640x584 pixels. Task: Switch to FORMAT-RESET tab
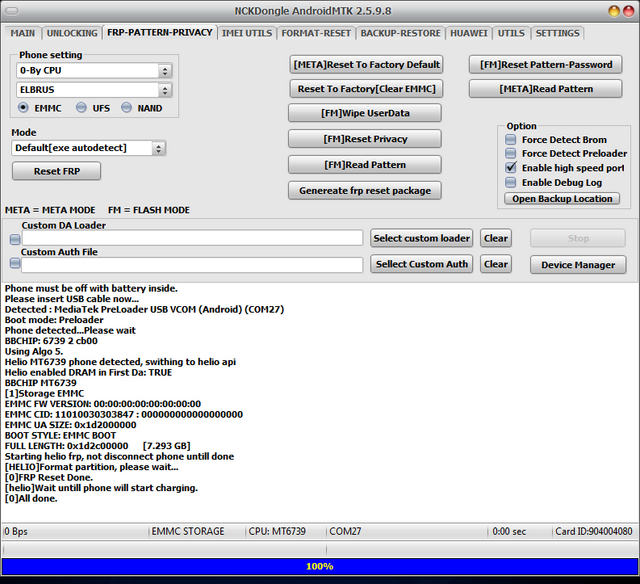click(316, 33)
